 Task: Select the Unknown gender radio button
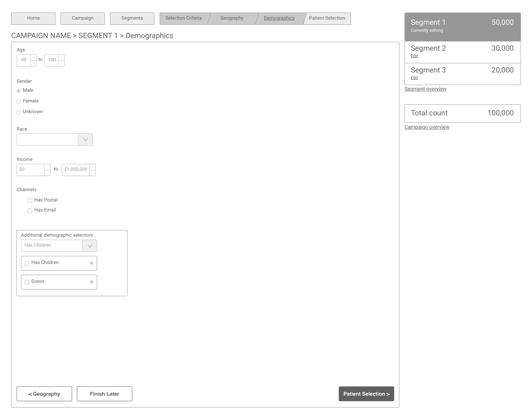[19, 112]
